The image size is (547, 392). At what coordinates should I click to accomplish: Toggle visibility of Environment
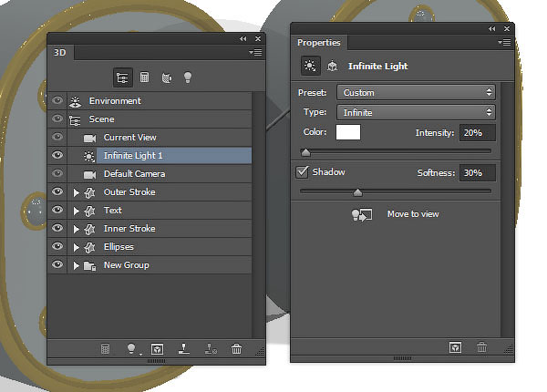point(57,100)
